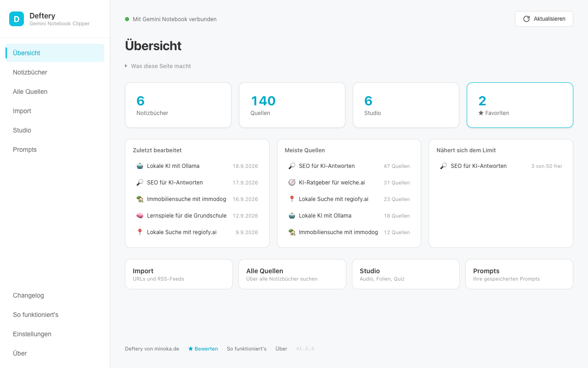Image resolution: width=588 pixels, height=368 pixels.
Task: Open Changelog in the sidebar
Action: point(55,295)
